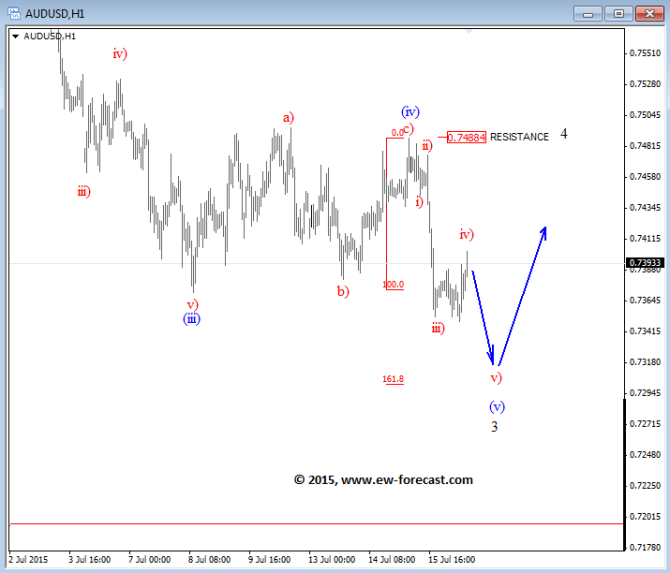Click the AUDUSD,H1 title bar text
This screenshot has width=670, height=573.
55,14
